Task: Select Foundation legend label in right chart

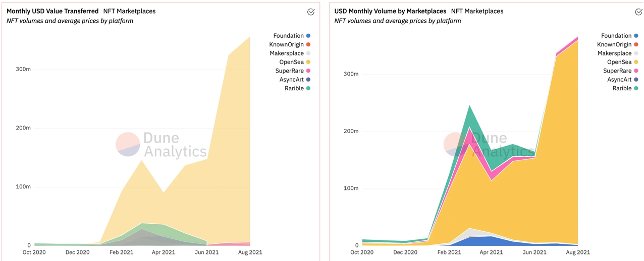Action: [x=617, y=36]
